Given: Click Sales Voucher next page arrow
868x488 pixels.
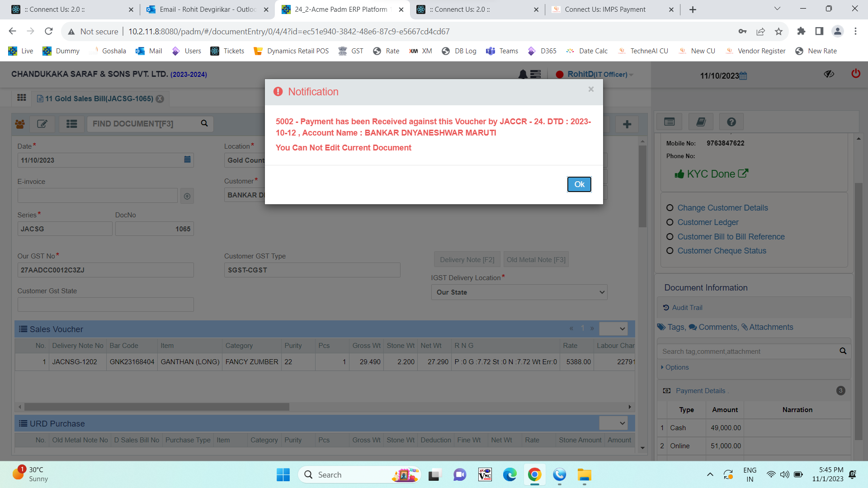Looking at the screenshot, I should coord(592,328).
